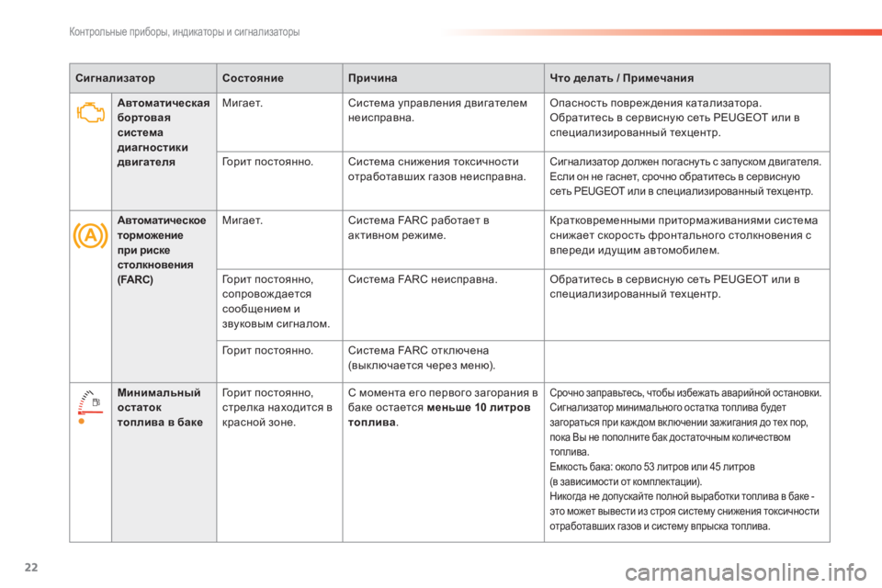
Task: Click the bold 'меньше 10 литров топлива' text
Action: click(439, 414)
